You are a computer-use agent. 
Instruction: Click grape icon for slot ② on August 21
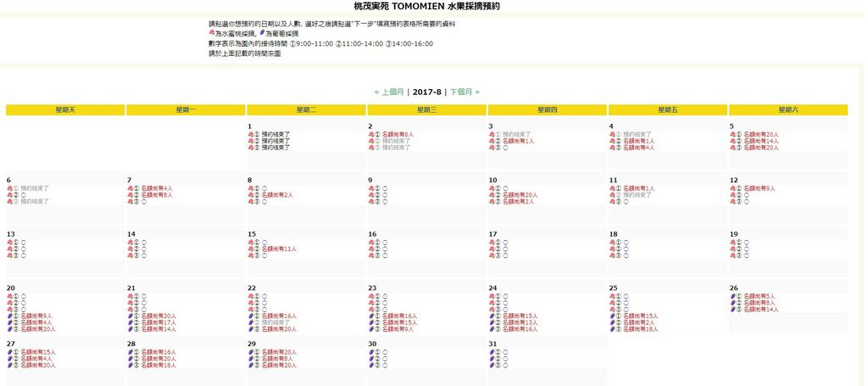click(x=130, y=323)
